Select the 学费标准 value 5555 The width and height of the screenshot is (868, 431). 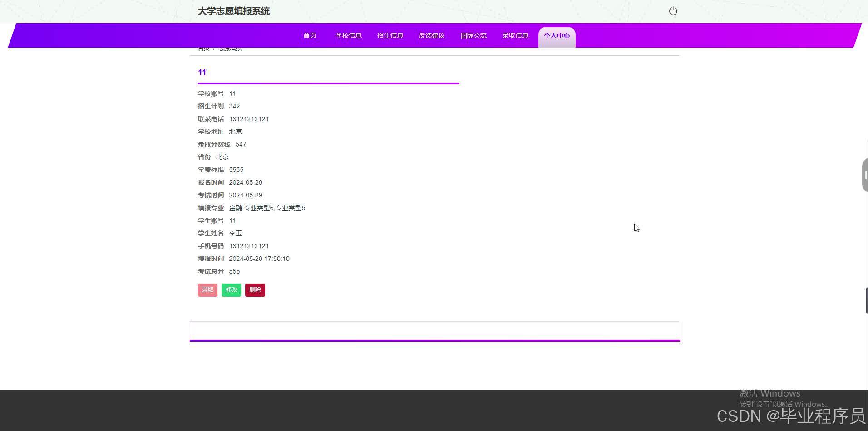(x=236, y=170)
